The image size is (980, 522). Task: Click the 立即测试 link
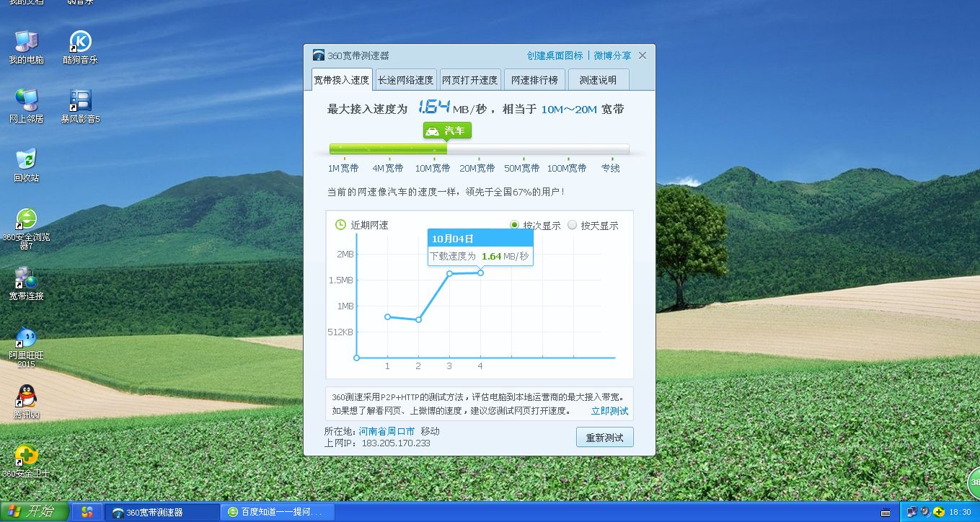point(609,411)
